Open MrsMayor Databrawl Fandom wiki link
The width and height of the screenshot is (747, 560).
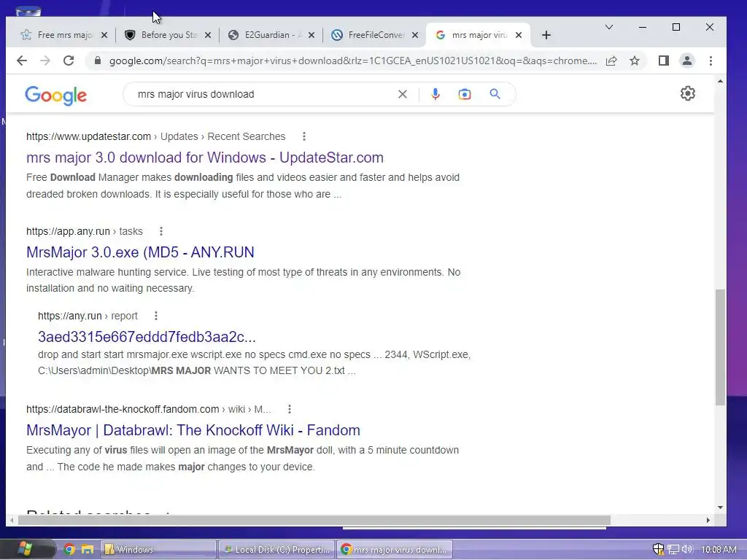(x=193, y=430)
